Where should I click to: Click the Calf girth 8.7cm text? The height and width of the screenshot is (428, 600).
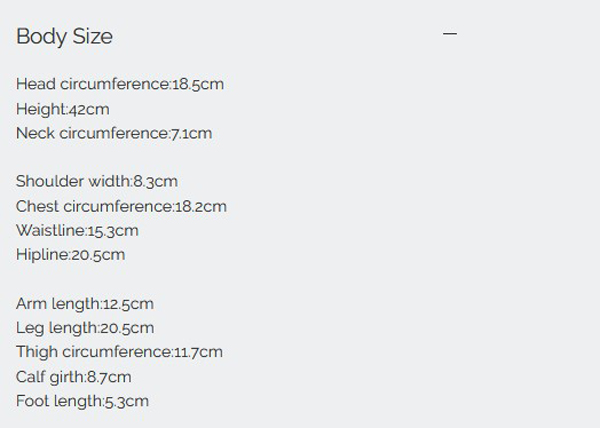(73, 377)
